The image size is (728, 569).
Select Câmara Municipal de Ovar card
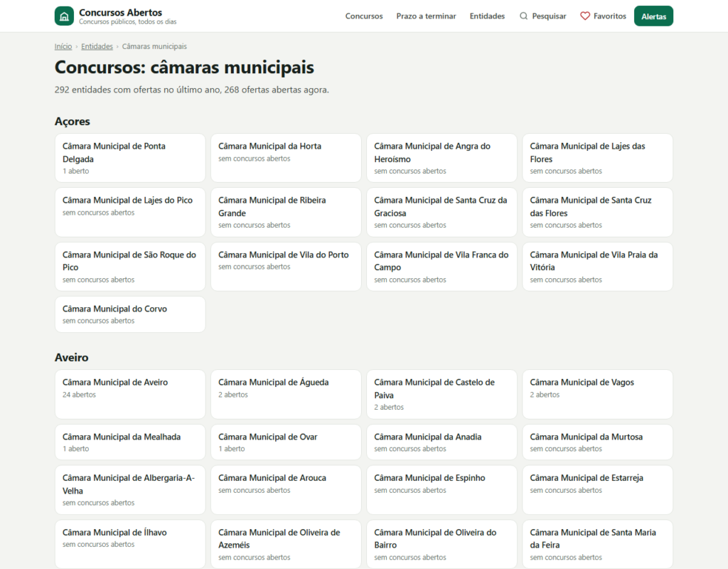pyautogui.click(x=286, y=442)
